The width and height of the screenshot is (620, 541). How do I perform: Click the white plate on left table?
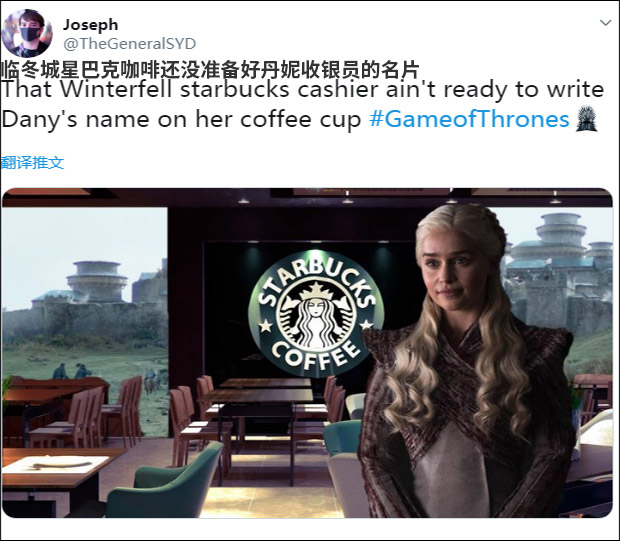(x=55, y=465)
